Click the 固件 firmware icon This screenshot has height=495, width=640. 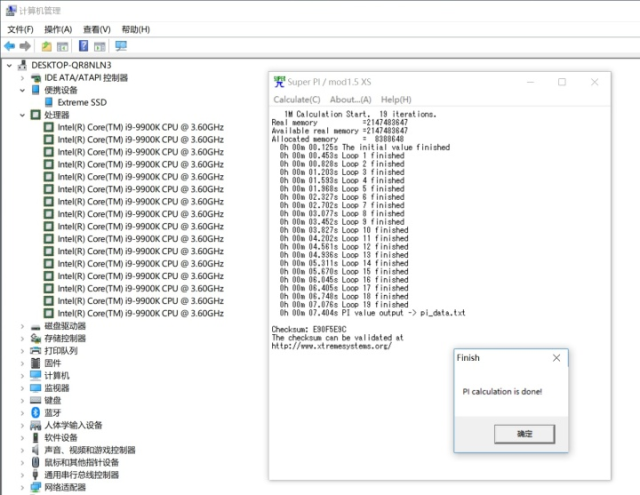(36, 363)
